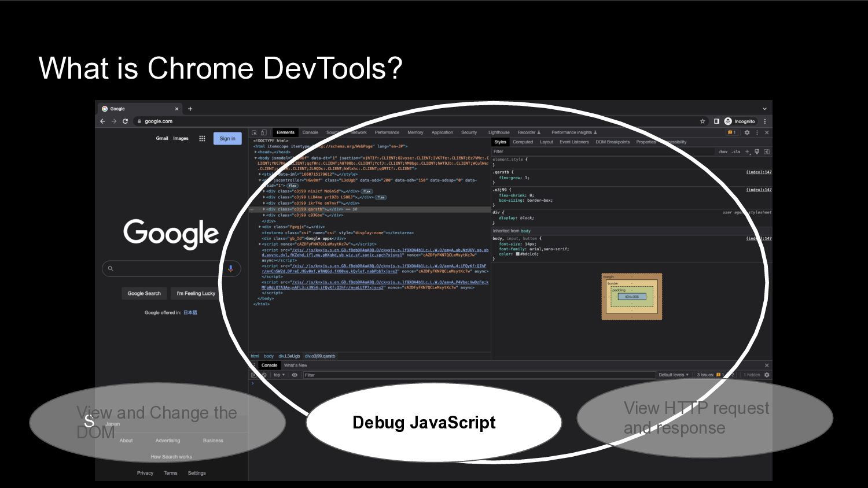This screenshot has height=488, width=868.
Task: Open a new browser tab with plus
Action: [190, 109]
